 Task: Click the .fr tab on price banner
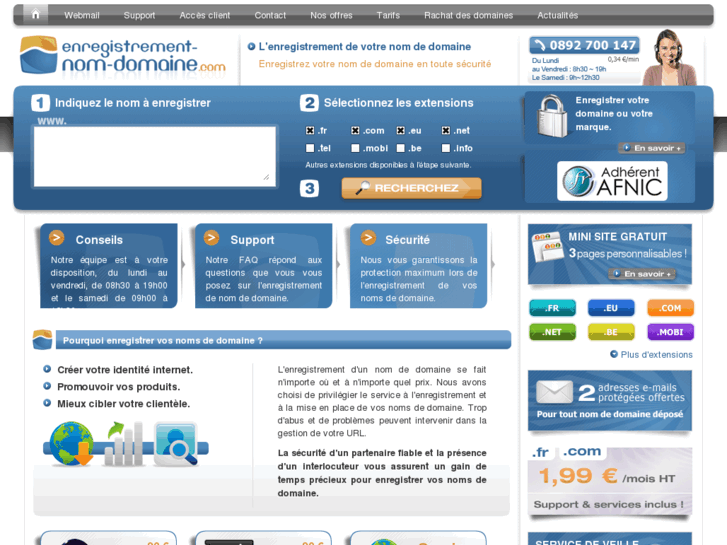coord(541,452)
